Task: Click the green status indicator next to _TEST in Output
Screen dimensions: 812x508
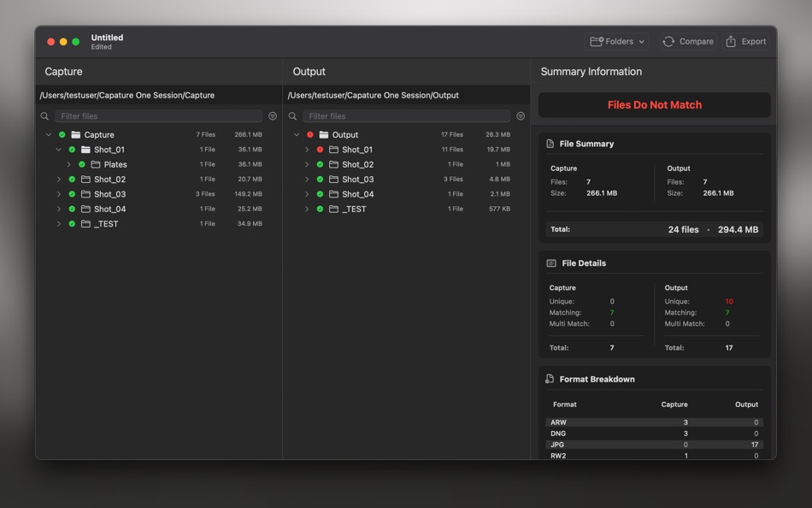Action: [320, 209]
